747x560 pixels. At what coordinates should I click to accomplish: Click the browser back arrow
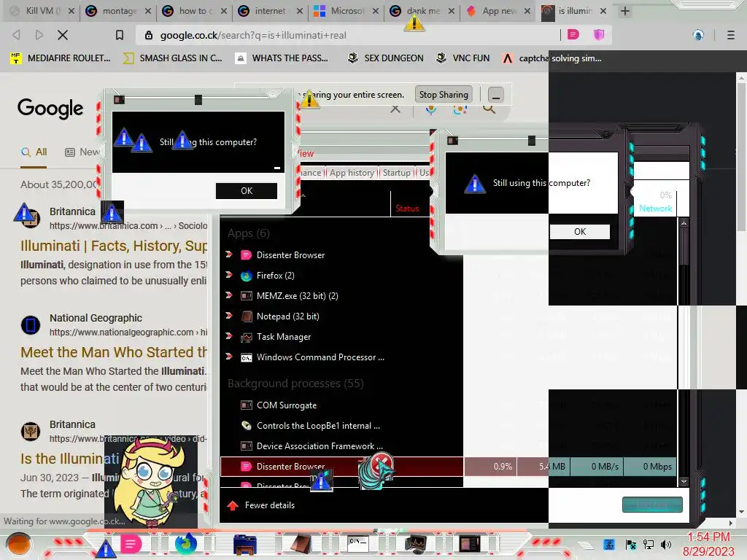[16, 35]
